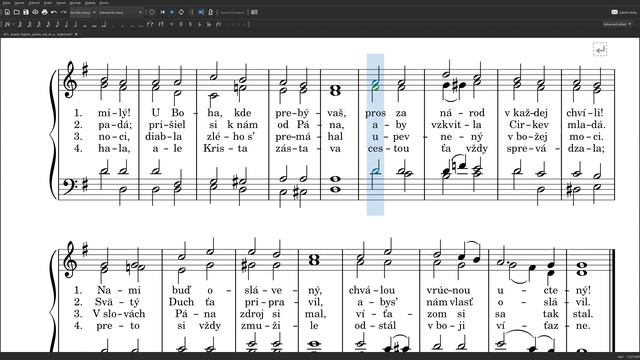This screenshot has width=640, height=360.
Task: Toggle the metronome icon
Action: click(211, 12)
